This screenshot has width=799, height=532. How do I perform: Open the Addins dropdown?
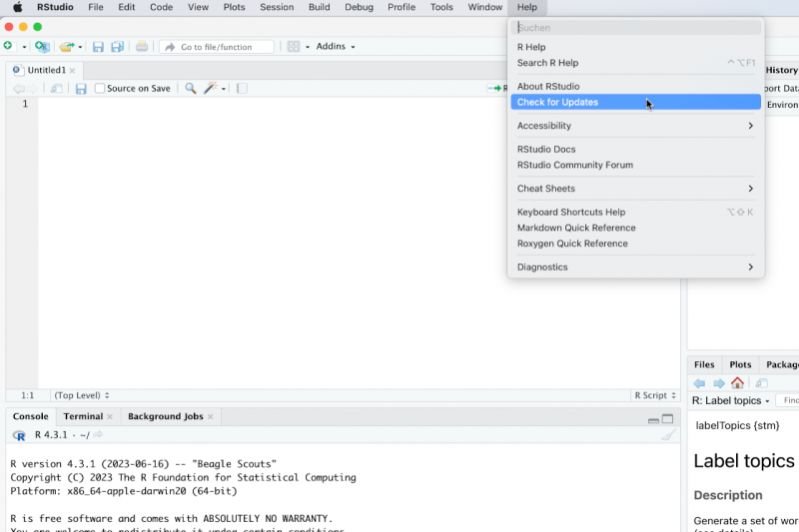tap(336, 46)
